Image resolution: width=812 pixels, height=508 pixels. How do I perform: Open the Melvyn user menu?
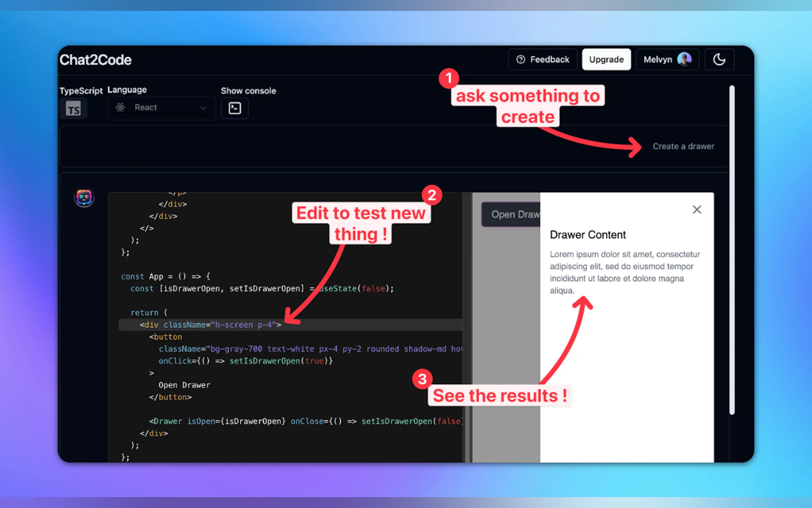click(x=658, y=60)
